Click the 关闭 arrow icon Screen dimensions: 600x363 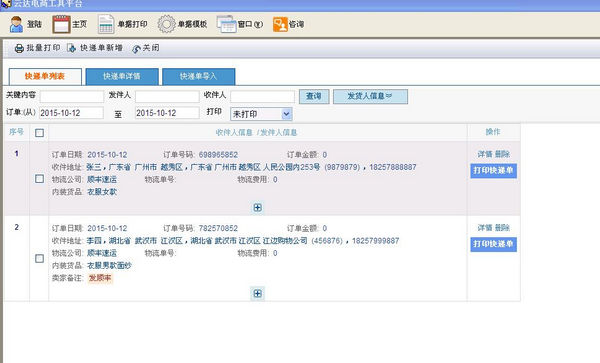[136, 49]
